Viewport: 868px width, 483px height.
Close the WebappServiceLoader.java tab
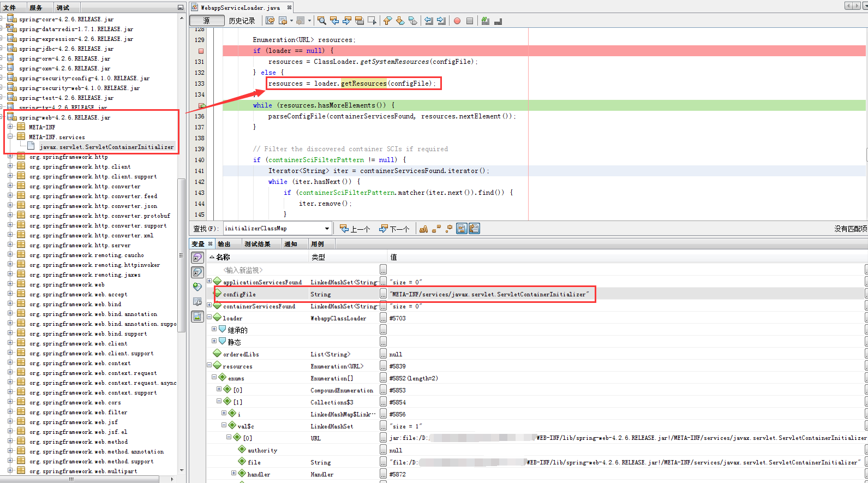coord(289,7)
